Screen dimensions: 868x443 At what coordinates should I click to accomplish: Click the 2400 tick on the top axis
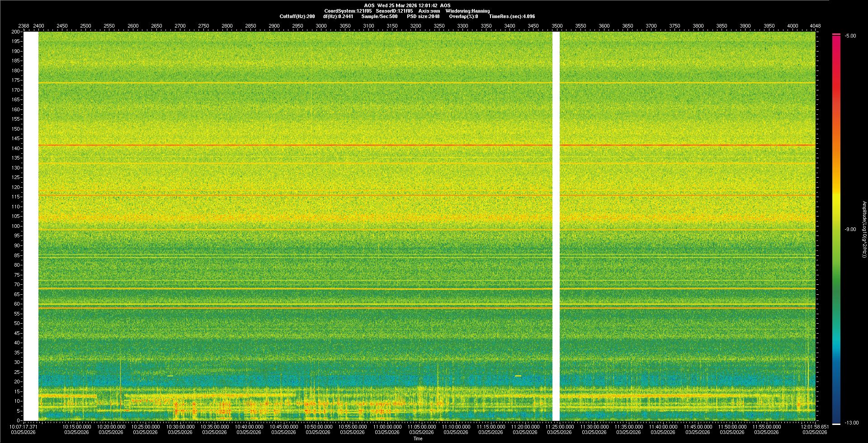39,26
